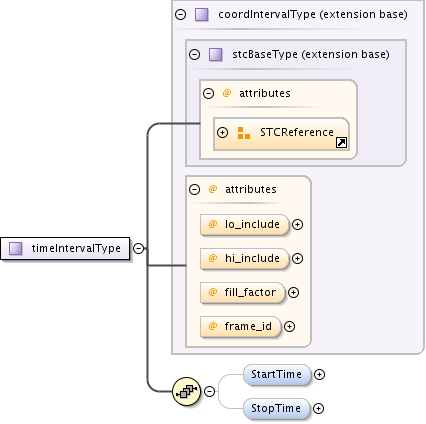
Task: Click attributes label above lo_include
Action: [x=251, y=189]
